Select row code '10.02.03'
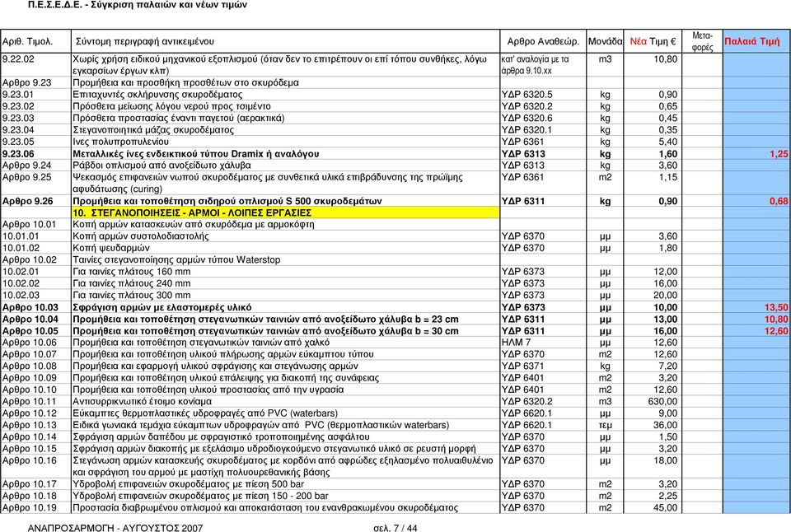Image resolution: width=791 pixels, height=532 pixels. point(21,295)
